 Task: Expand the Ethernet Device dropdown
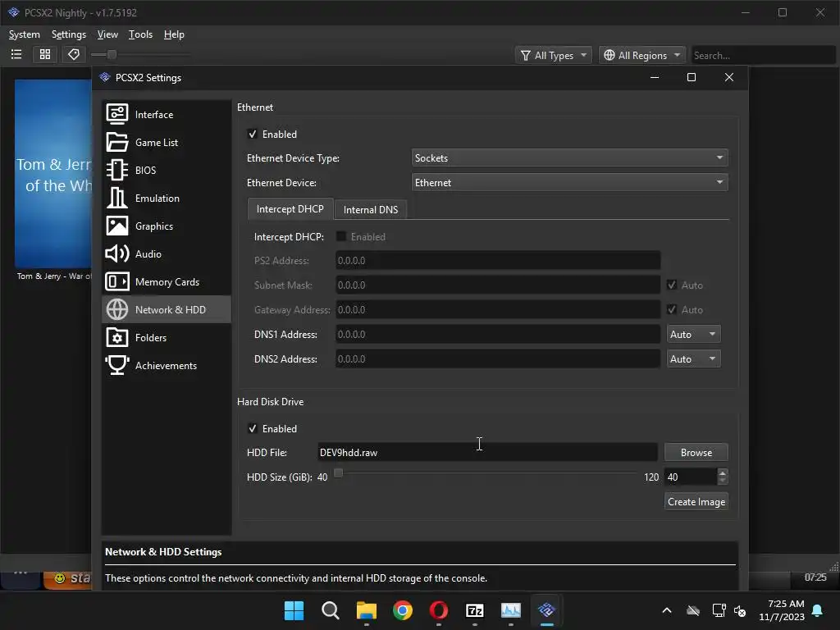(569, 183)
